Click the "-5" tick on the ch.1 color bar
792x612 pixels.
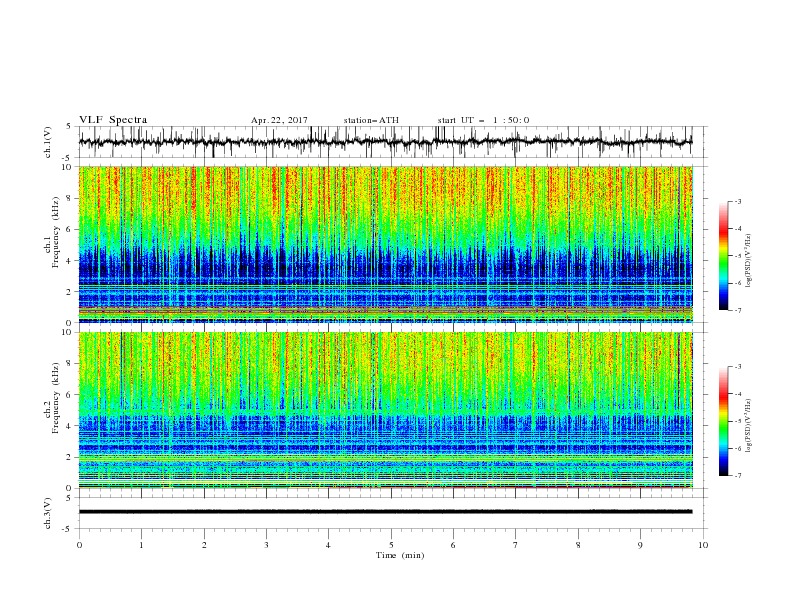click(x=738, y=256)
